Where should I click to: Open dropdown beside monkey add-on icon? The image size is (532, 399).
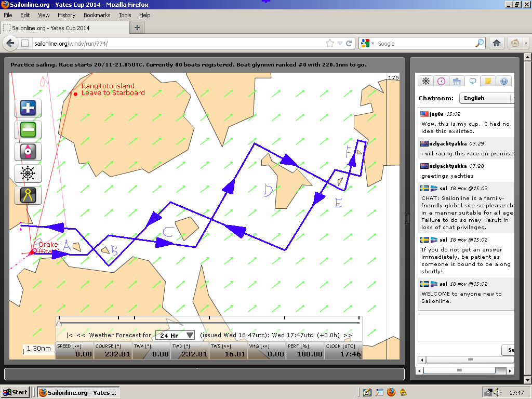[526, 44]
